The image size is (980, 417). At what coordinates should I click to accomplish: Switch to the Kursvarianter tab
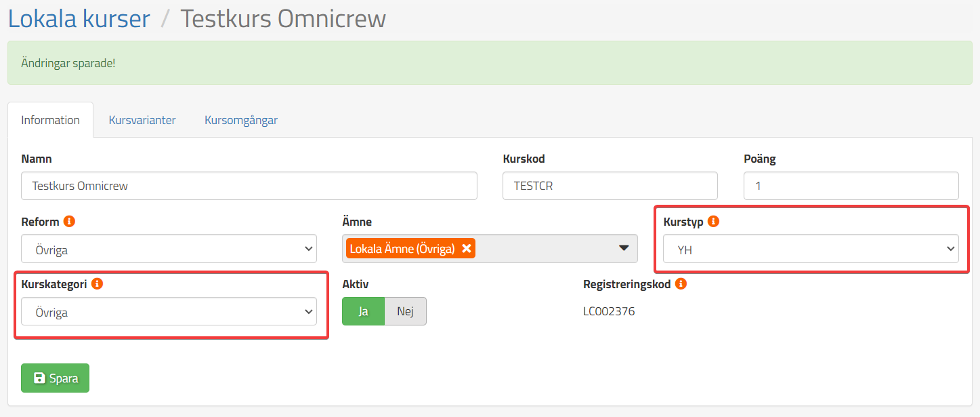[142, 120]
